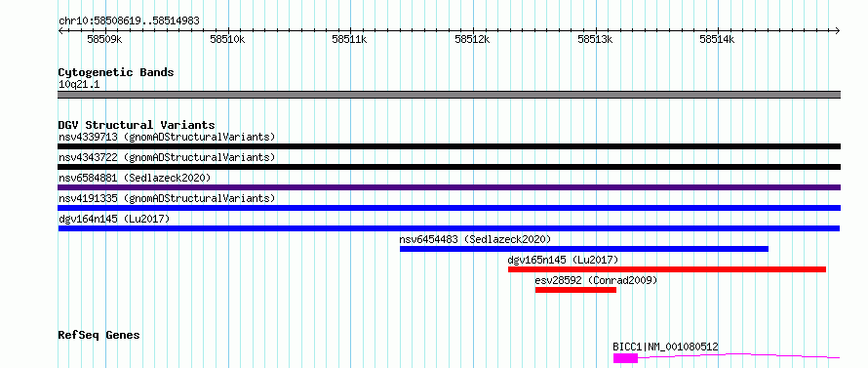
Task: Click the 58510k ruler tick label
Action: pyautogui.click(x=227, y=39)
